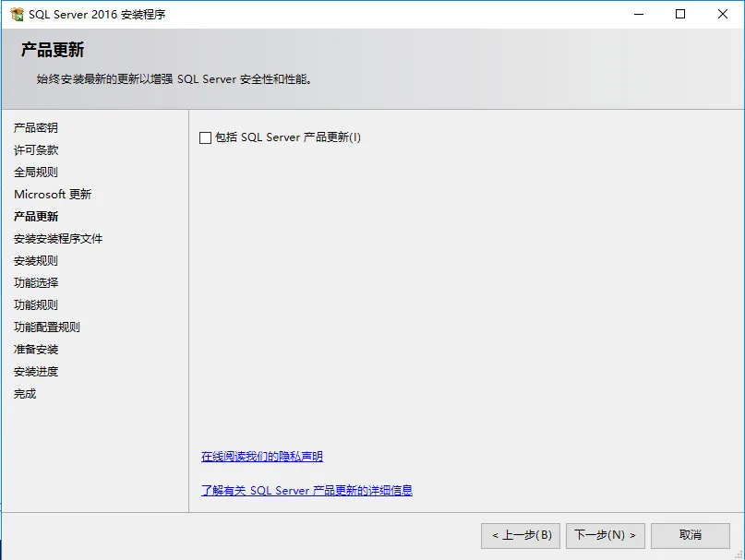Select 安装规则 step in sidebar
This screenshot has height=560, width=745.
pos(36,261)
